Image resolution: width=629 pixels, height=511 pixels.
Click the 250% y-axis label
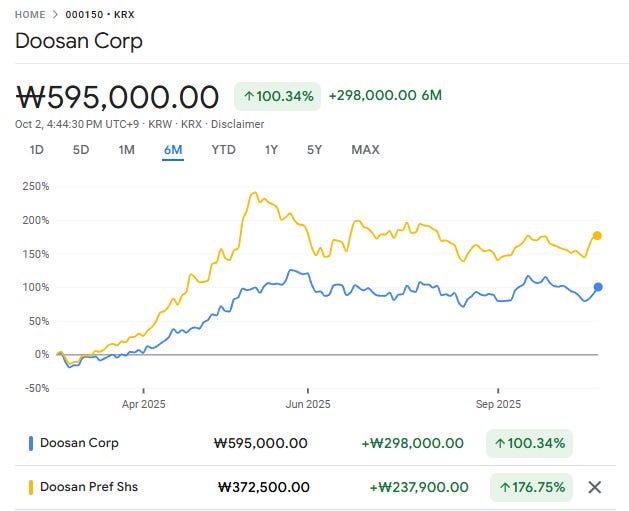(36, 186)
